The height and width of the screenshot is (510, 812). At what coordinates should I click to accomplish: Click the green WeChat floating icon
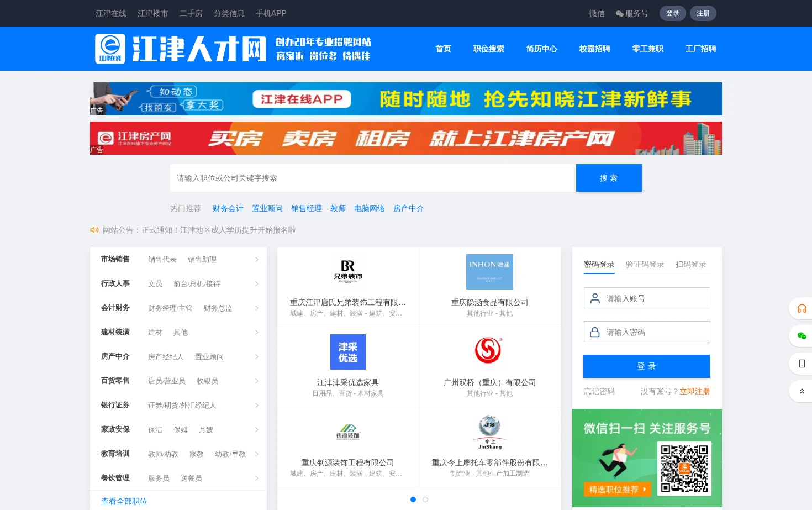[x=802, y=336]
